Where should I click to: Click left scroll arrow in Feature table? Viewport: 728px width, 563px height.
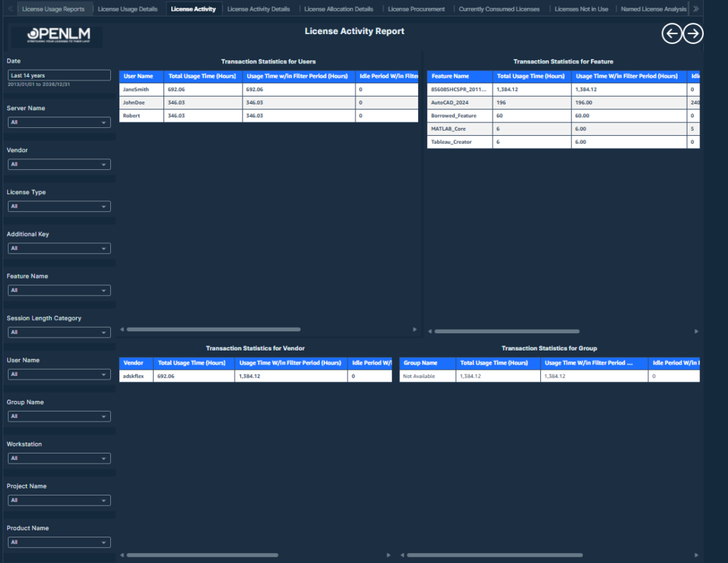pyautogui.click(x=429, y=331)
